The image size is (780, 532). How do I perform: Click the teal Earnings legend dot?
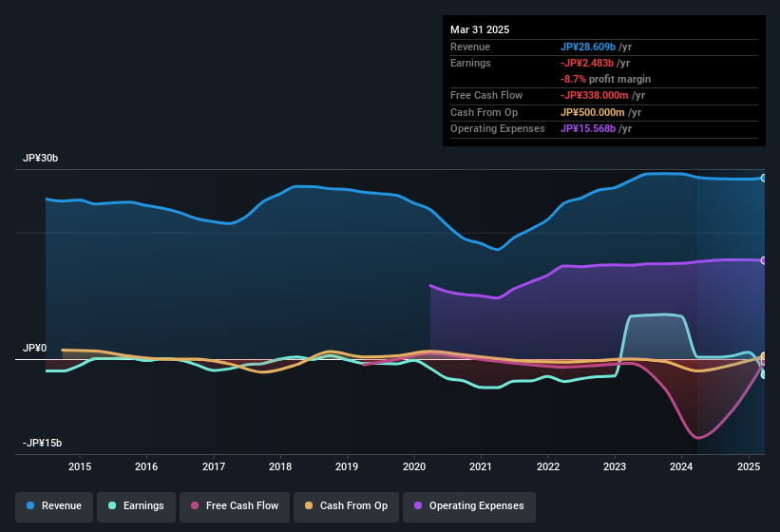pyautogui.click(x=112, y=505)
